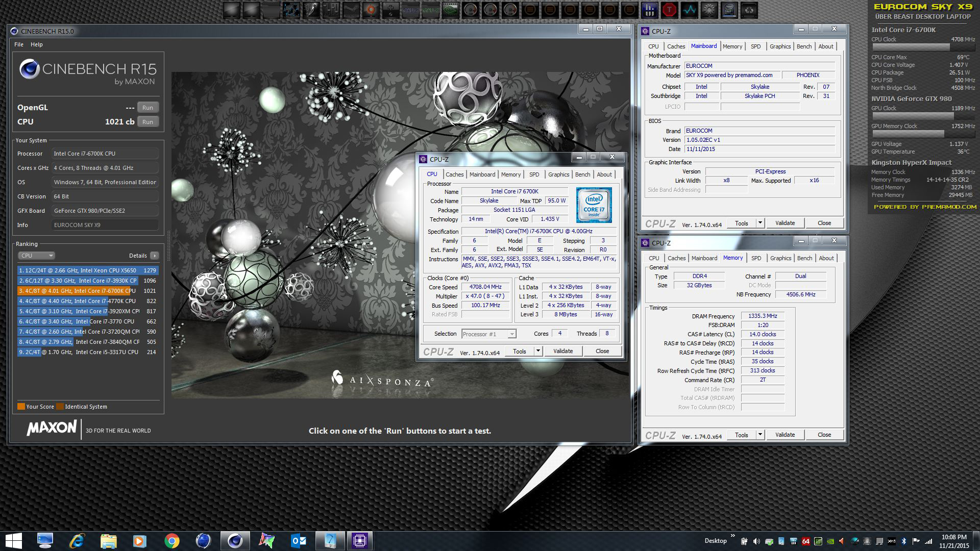
Task: Expand ranking Details arrow
Action: pyautogui.click(x=155, y=256)
